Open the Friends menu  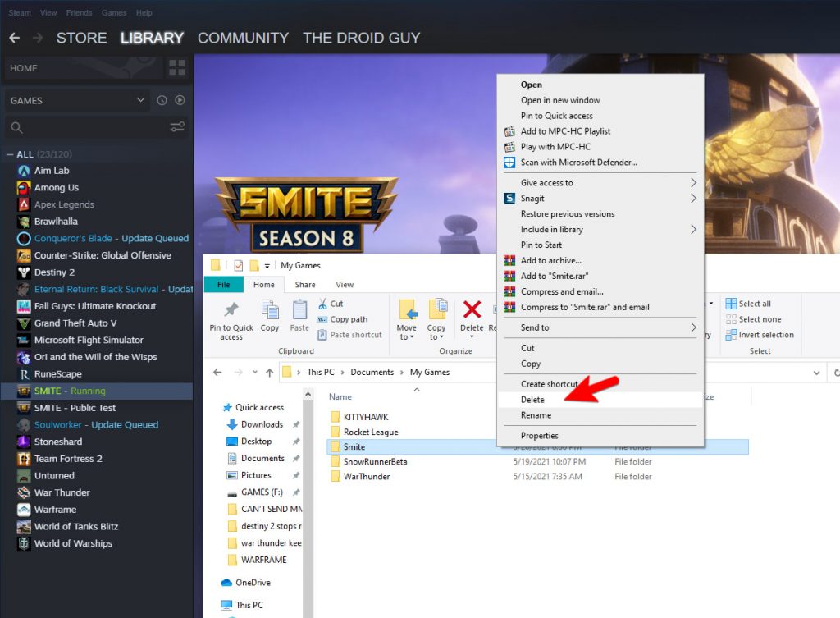coord(80,13)
